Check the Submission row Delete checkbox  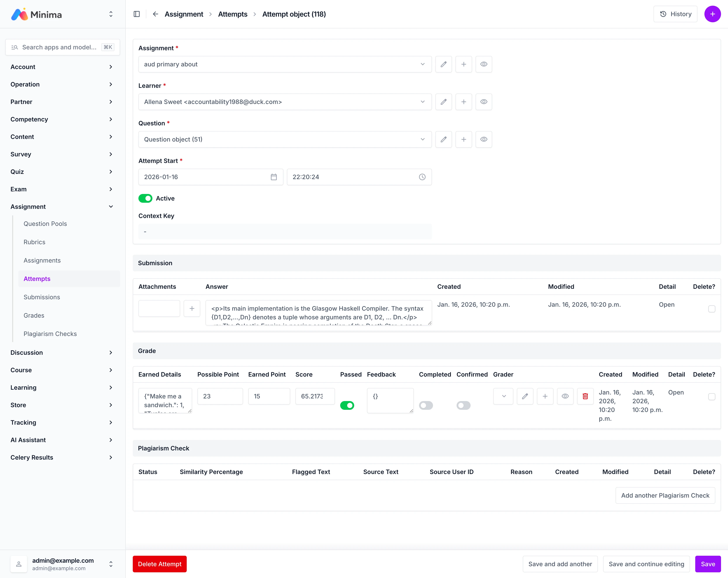coord(711,309)
